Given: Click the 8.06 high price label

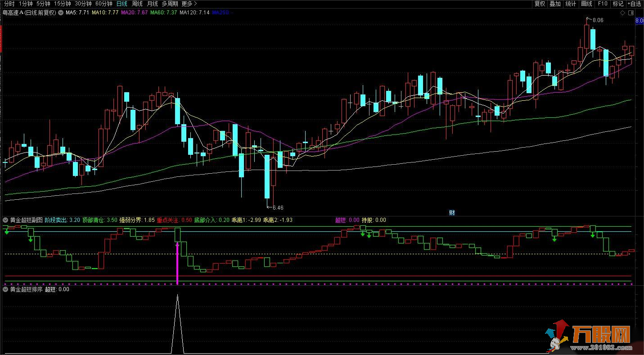Looking at the screenshot, I should pos(598,20).
